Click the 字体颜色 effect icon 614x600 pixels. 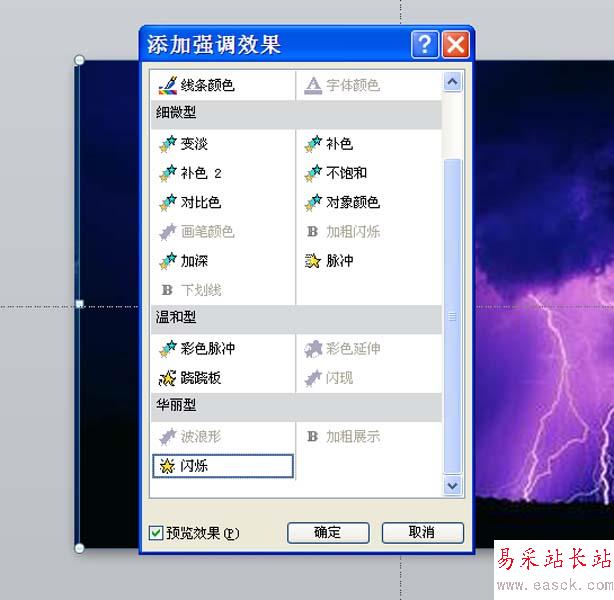pos(313,85)
